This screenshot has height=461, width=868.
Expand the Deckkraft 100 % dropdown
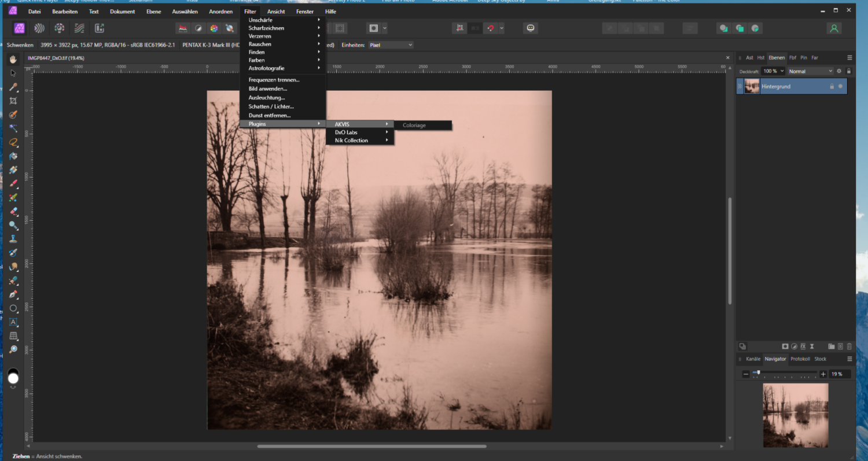click(x=782, y=71)
